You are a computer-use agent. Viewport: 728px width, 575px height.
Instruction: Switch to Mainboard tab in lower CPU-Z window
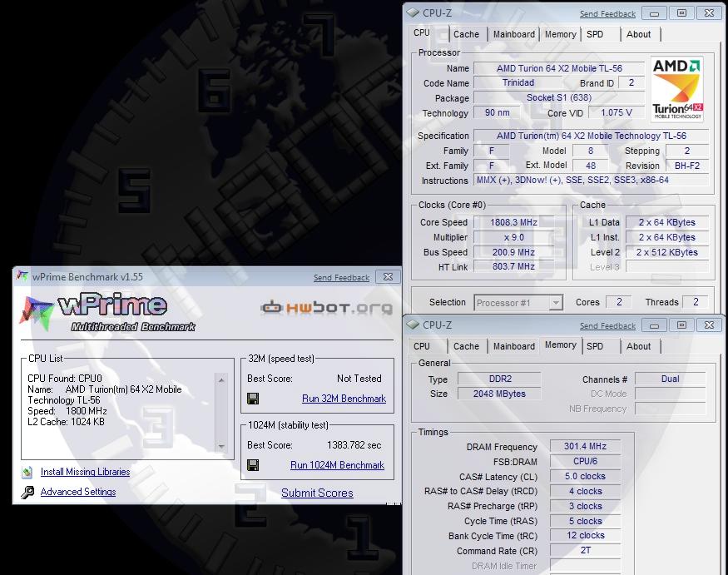pyautogui.click(x=514, y=346)
